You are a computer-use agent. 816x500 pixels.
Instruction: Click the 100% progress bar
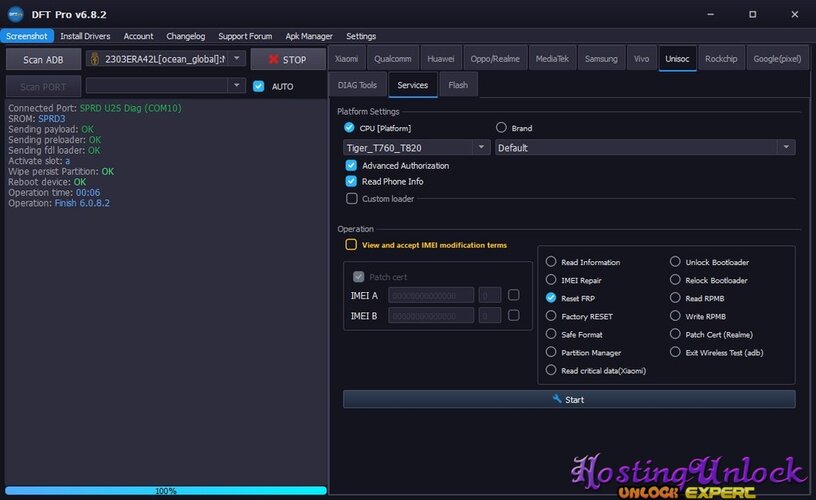[x=164, y=491]
